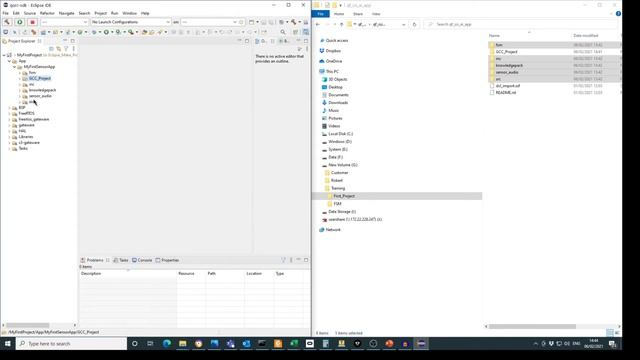Click the Up one level arrow in File Explorer
640x360 pixels.
[342, 24]
